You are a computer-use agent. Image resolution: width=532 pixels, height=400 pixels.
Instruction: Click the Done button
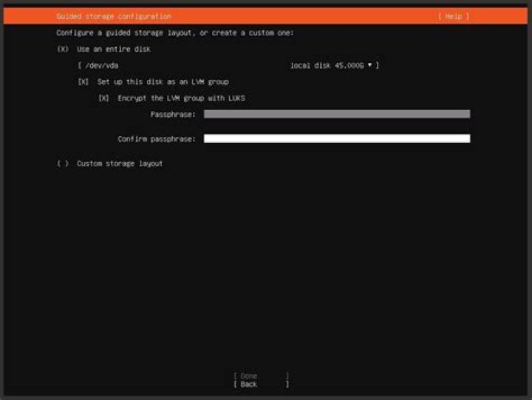click(262, 376)
